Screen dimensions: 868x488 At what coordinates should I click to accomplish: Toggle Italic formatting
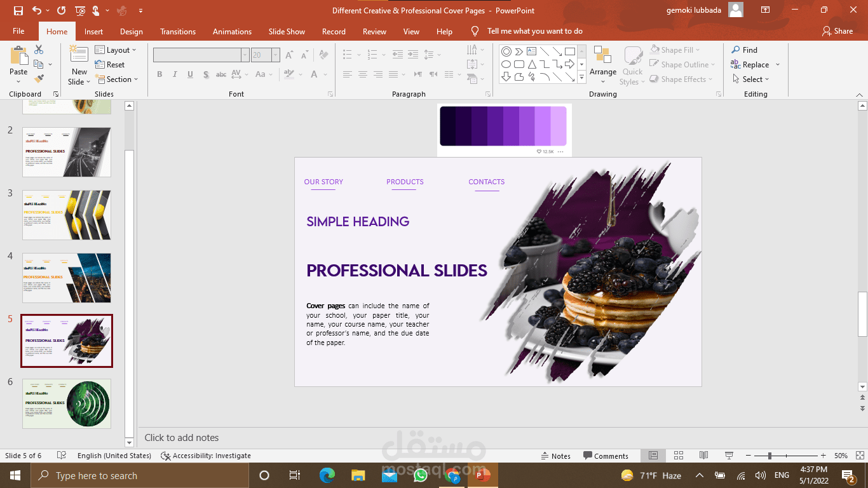point(175,74)
